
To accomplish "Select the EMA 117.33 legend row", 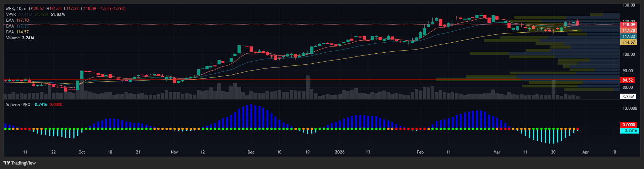I will tap(17, 26).
